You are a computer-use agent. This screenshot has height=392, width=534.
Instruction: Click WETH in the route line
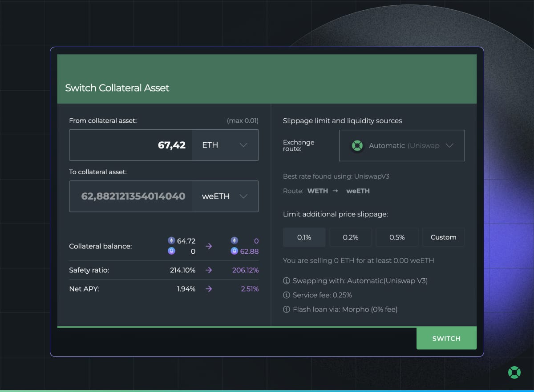tap(318, 191)
